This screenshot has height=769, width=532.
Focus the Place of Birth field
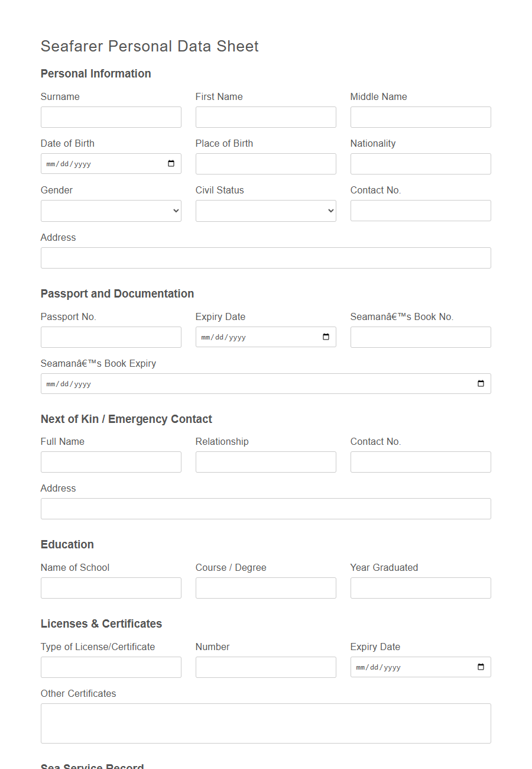[265, 164]
